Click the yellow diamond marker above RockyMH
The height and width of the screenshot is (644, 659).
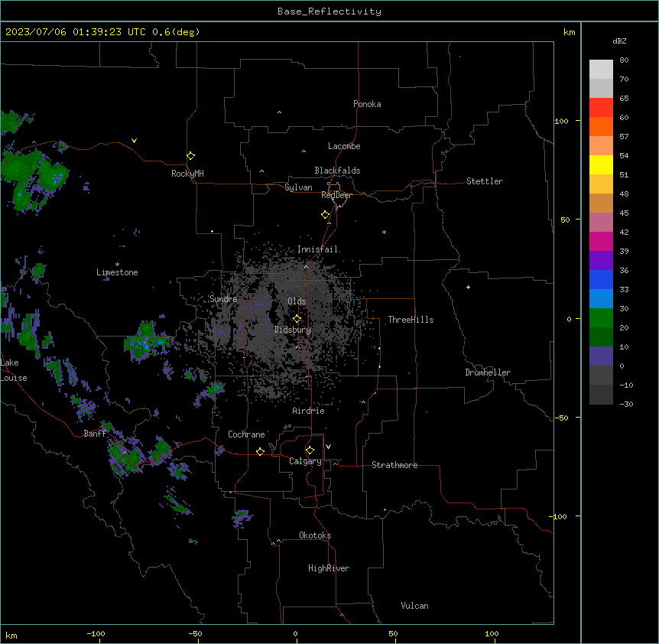point(190,156)
